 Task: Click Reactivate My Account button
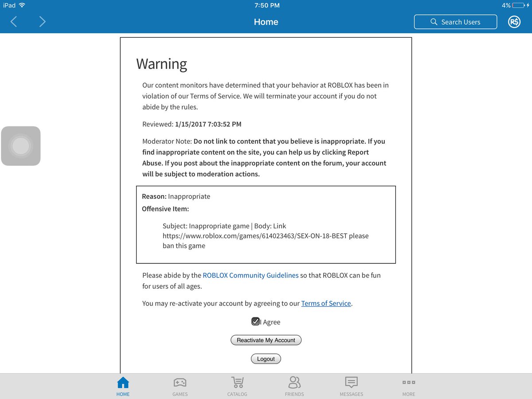pyautogui.click(x=266, y=340)
